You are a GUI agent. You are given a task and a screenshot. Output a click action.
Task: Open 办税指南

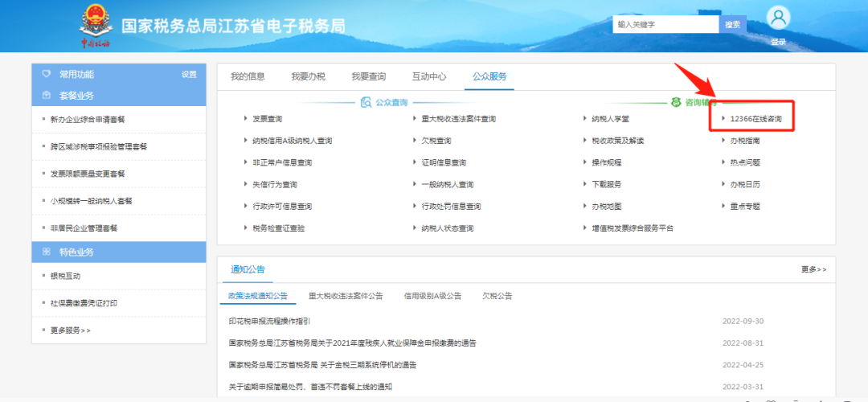click(744, 141)
